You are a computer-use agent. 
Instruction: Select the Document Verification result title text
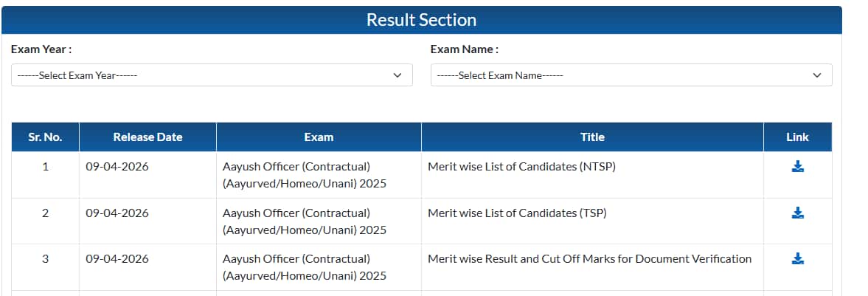click(589, 259)
